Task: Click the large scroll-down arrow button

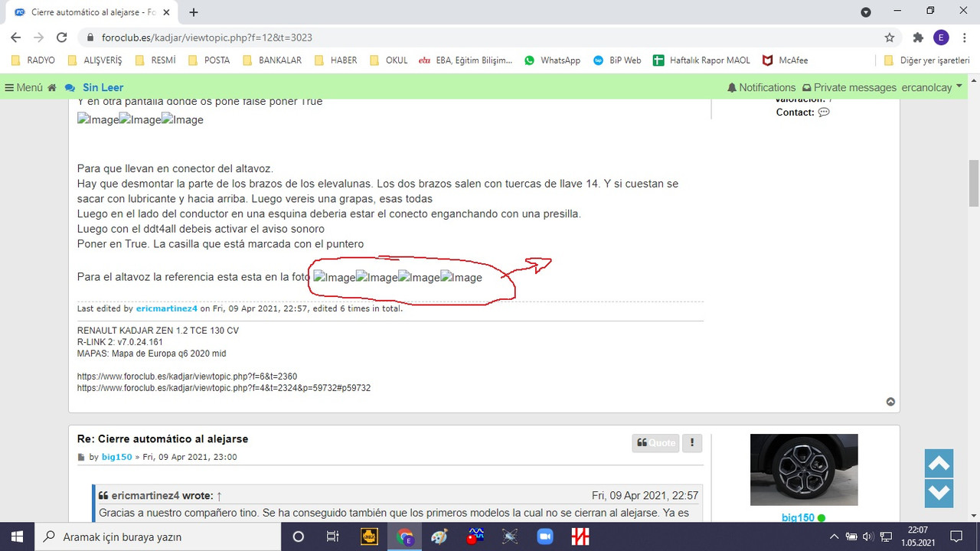Action: [939, 493]
